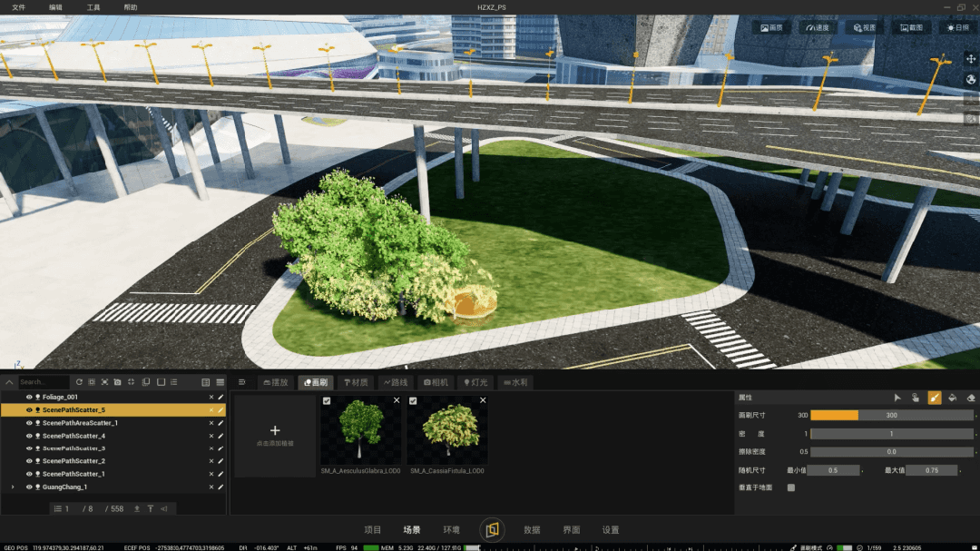Open the 文件 menu

[19, 7]
